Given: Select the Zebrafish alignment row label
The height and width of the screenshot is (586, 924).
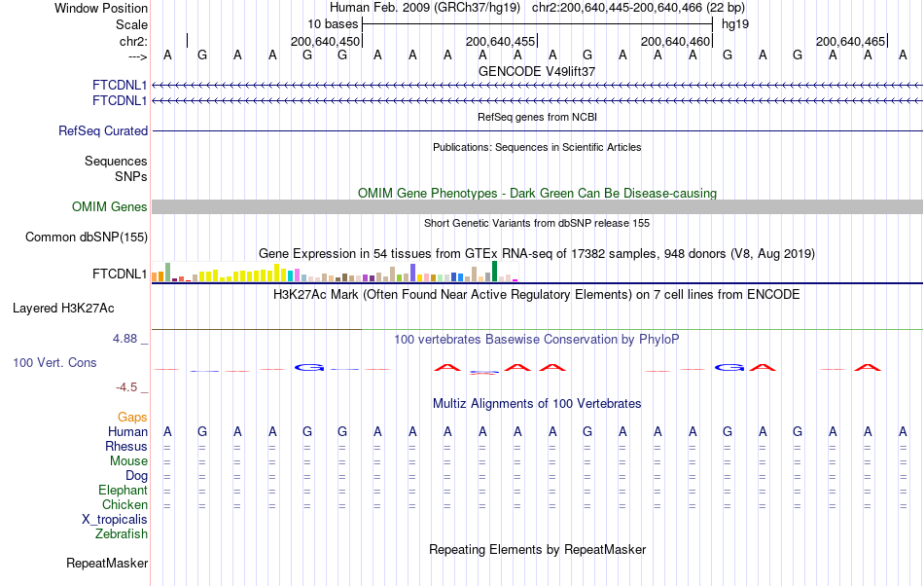Looking at the screenshot, I should [122, 534].
